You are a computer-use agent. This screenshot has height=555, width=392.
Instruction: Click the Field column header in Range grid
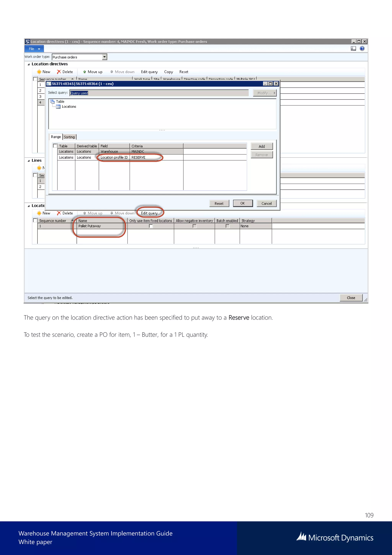click(x=114, y=146)
